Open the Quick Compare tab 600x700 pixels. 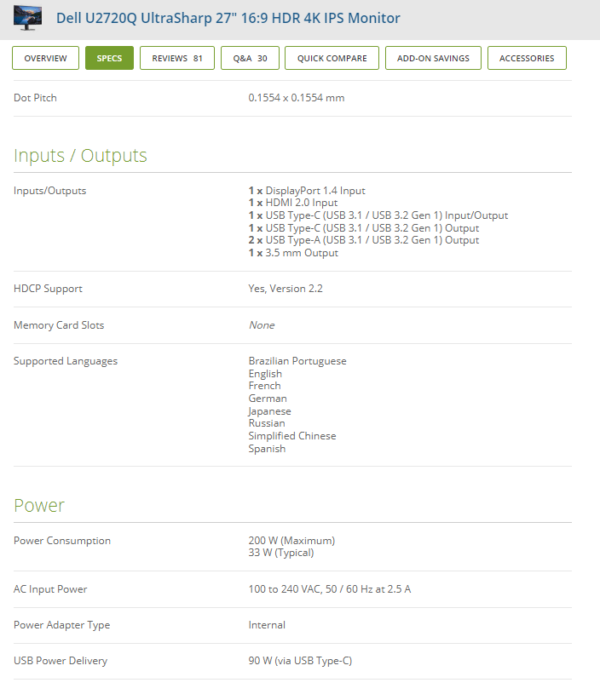tap(332, 58)
